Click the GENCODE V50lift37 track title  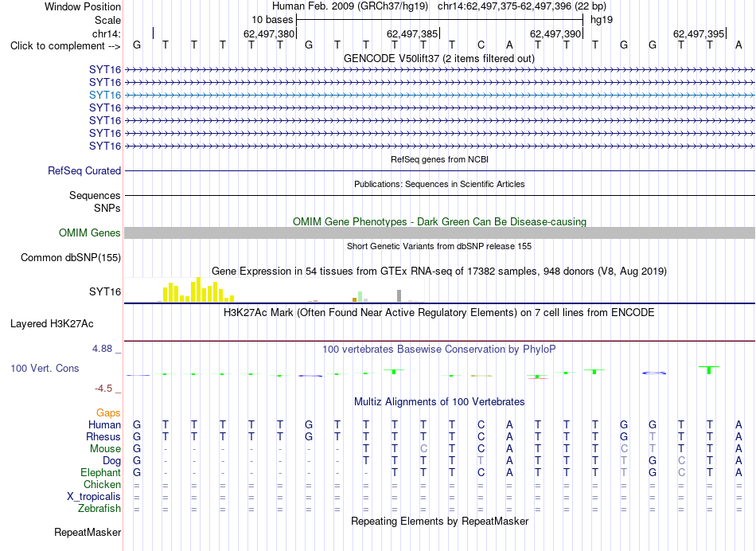pos(439,58)
